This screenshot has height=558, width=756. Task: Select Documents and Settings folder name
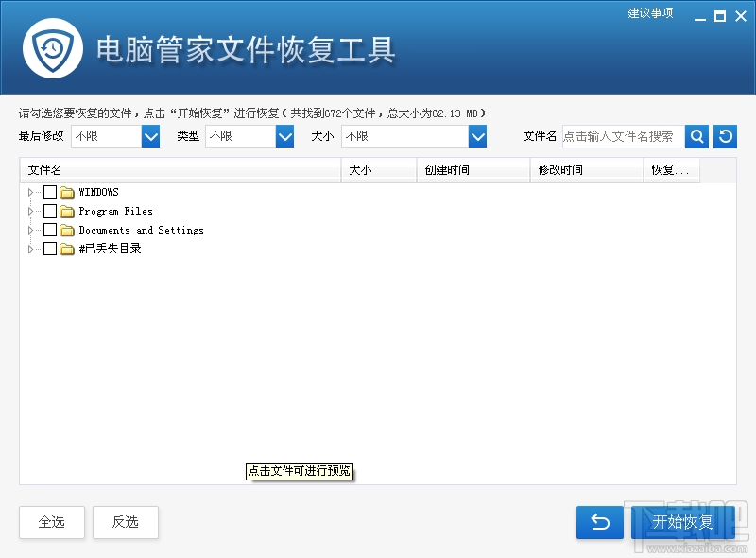(x=141, y=230)
